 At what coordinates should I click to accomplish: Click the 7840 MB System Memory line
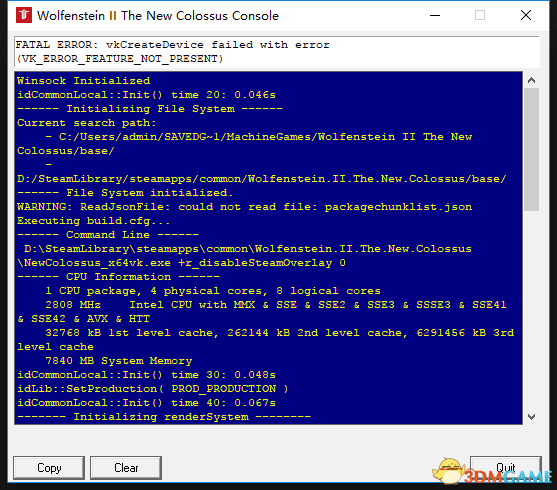(x=119, y=361)
